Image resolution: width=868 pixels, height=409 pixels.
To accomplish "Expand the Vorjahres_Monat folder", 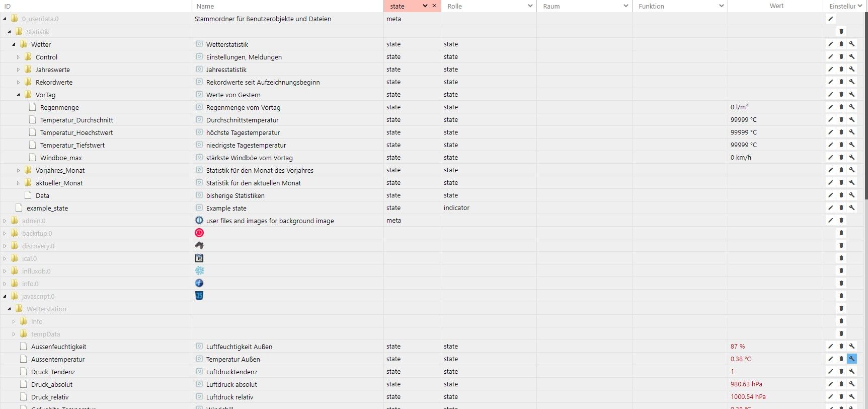I will click(x=19, y=170).
